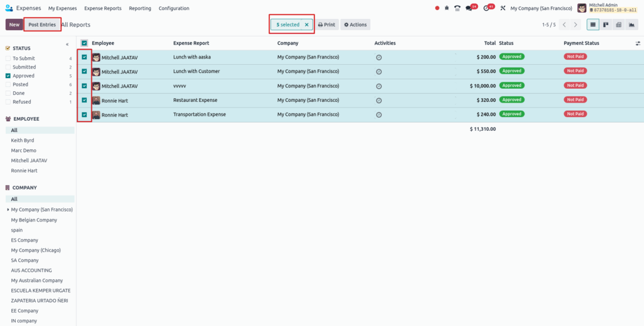644x326 pixels.
Task: Open optional columns settings dropdown
Action: pos(638,43)
